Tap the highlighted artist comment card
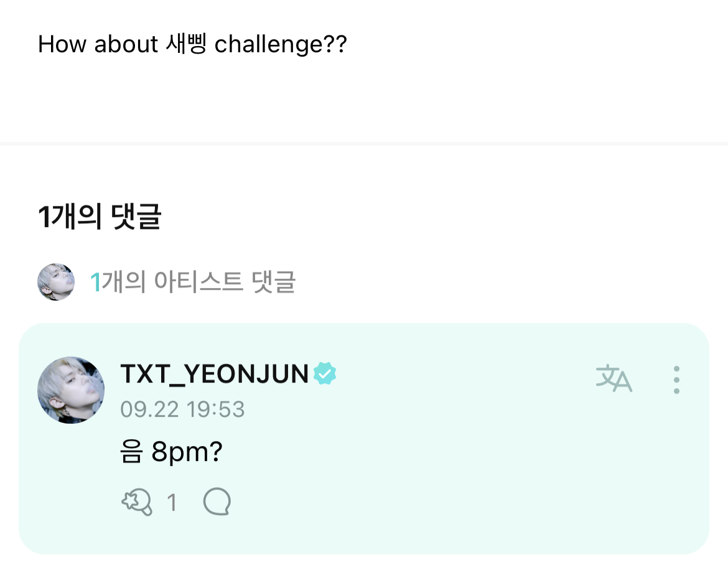 tap(364, 439)
